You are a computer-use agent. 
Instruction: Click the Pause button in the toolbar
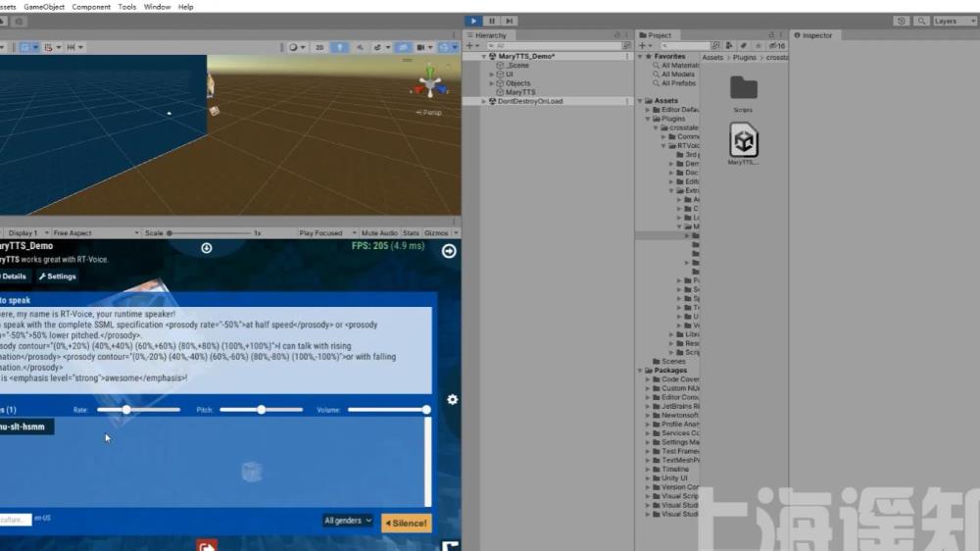tap(491, 21)
